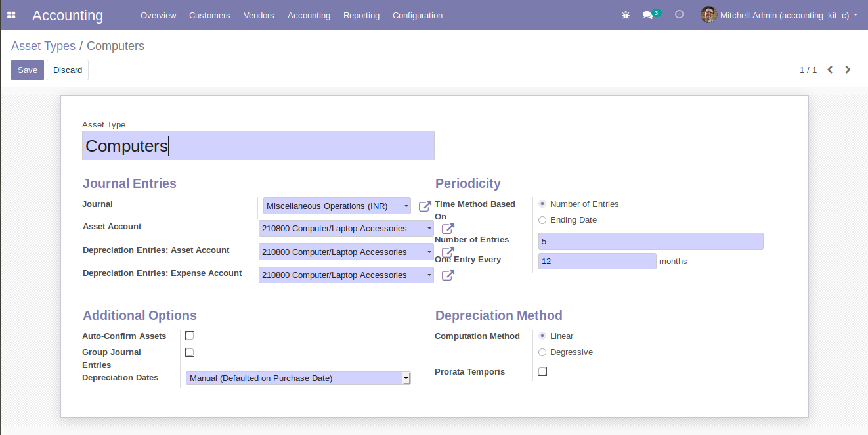Open the activities clock icon

[x=680, y=14]
